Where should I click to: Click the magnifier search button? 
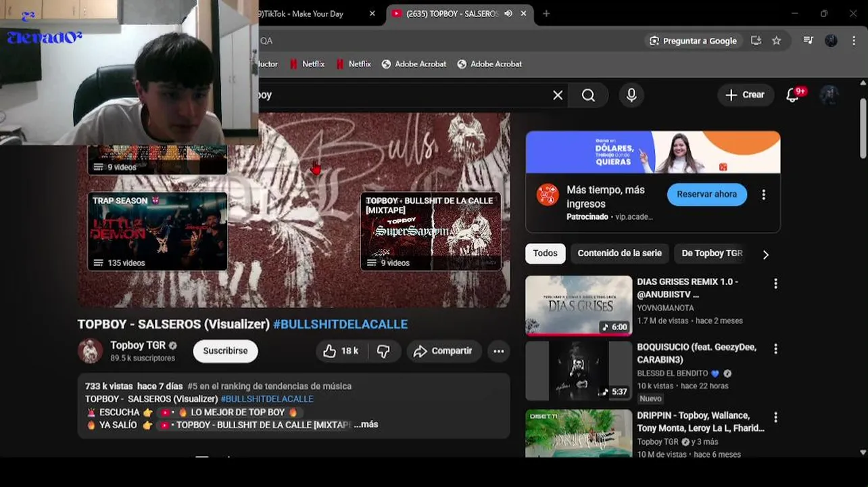(x=589, y=95)
